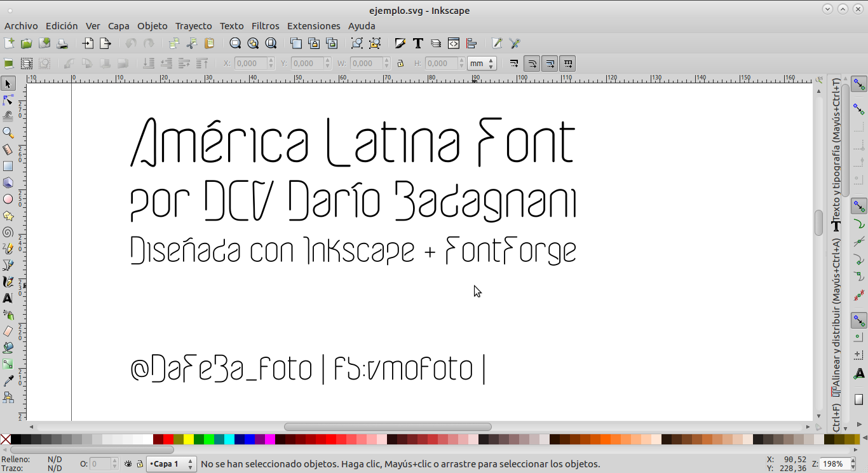Toggle the top Enable snapping button
The width and height of the screenshot is (868, 473).
[x=859, y=83]
